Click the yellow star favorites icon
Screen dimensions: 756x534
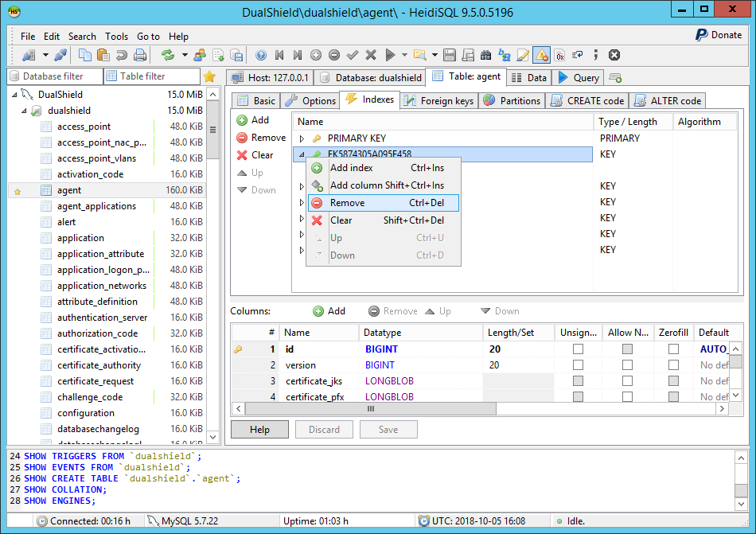click(209, 76)
